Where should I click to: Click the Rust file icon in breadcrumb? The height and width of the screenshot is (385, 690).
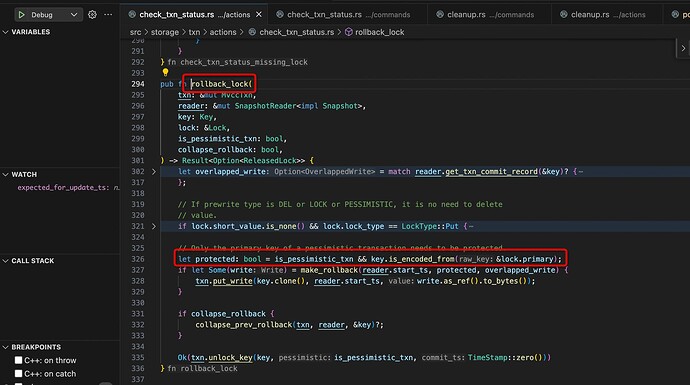(x=253, y=32)
